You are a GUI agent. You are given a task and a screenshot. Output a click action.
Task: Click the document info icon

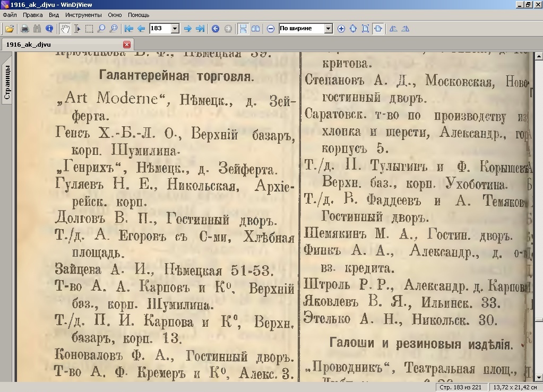click(49, 29)
